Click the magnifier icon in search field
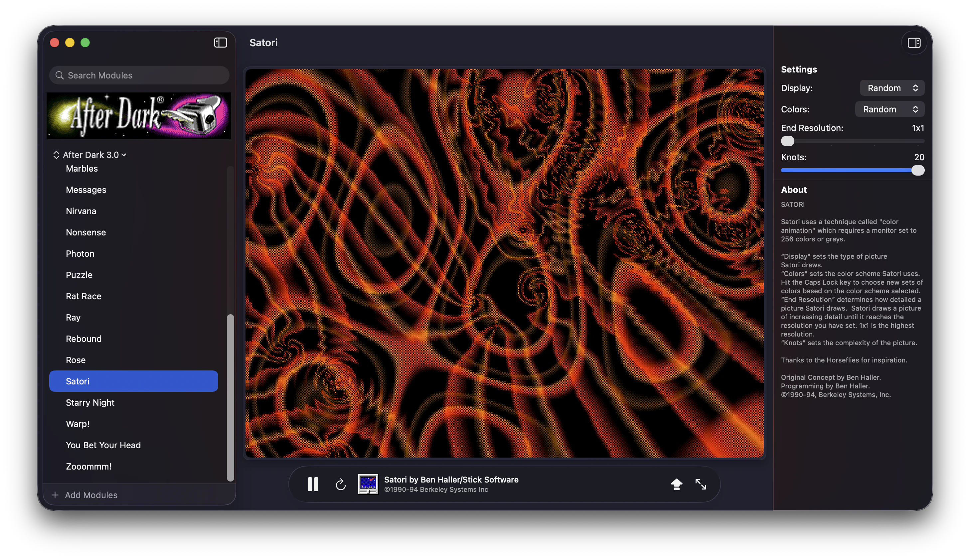Viewport: 970px width, 560px height. point(59,75)
